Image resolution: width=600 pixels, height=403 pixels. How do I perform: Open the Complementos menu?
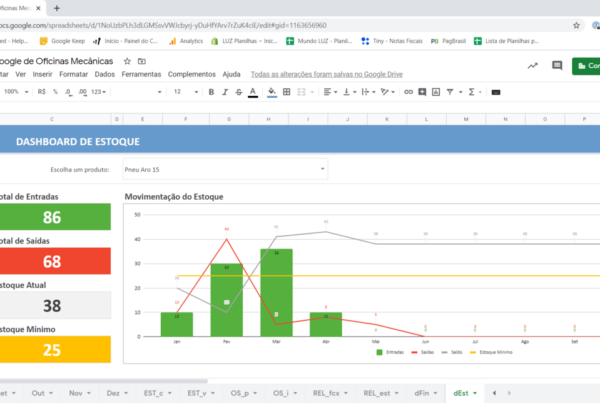tap(192, 74)
